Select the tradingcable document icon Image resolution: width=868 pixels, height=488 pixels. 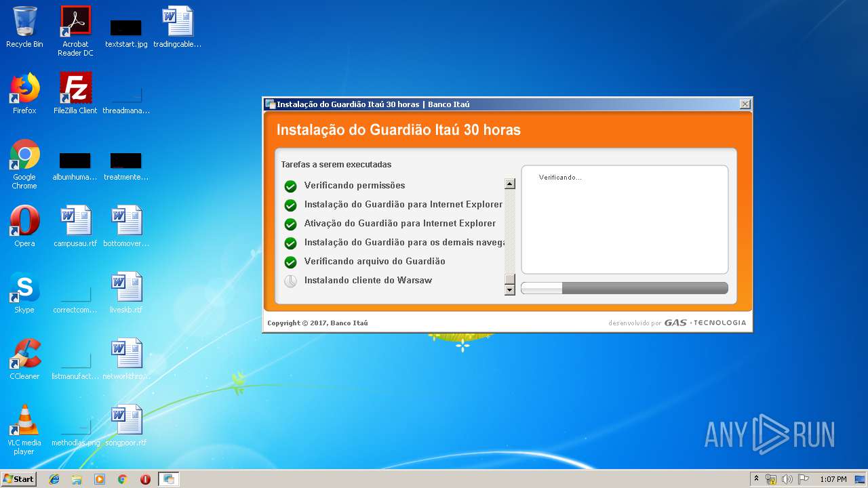click(178, 27)
